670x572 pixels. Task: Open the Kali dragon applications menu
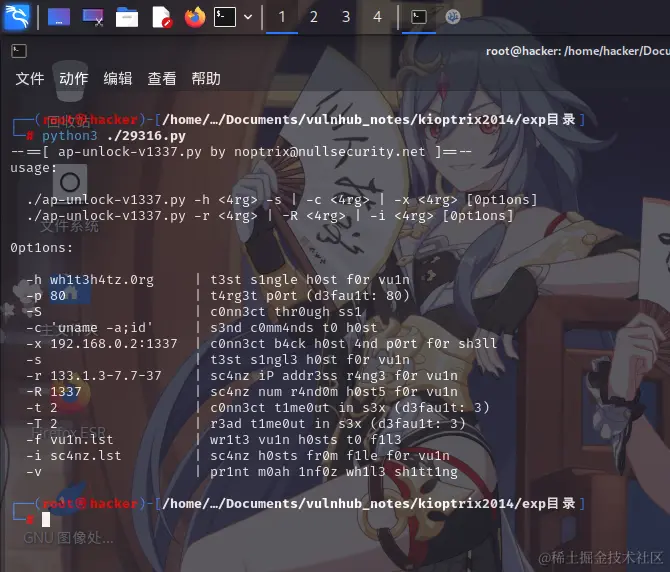[17, 17]
